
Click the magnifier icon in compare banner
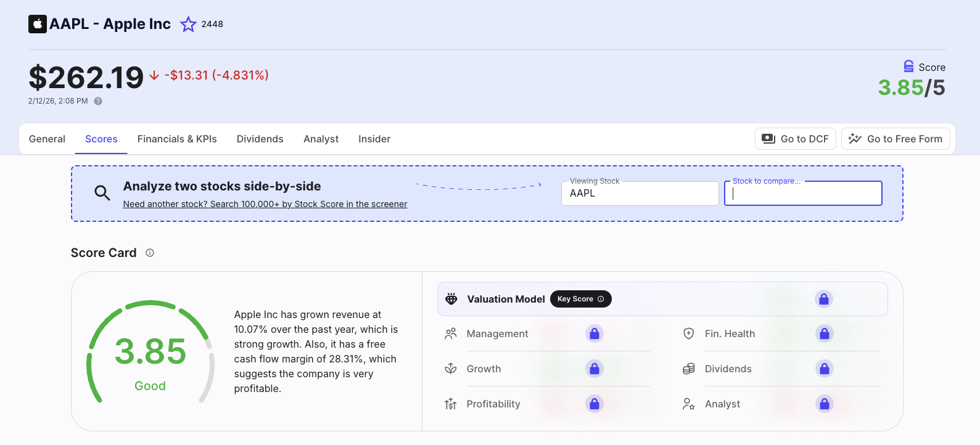click(x=102, y=193)
